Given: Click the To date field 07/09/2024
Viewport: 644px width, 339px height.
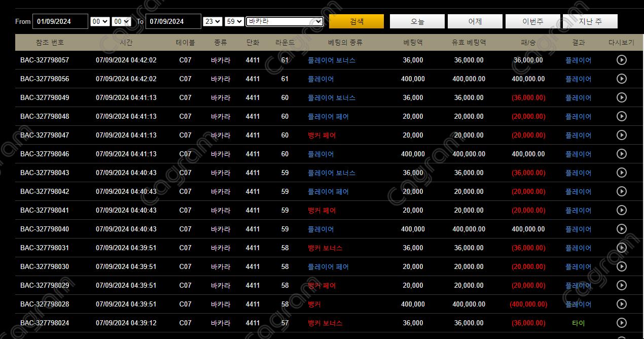Looking at the screenshot, I should click(x=173, y=21).
